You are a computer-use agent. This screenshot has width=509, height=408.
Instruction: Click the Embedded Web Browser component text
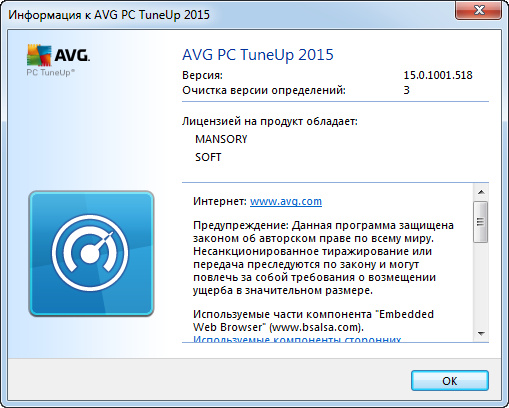313,321
